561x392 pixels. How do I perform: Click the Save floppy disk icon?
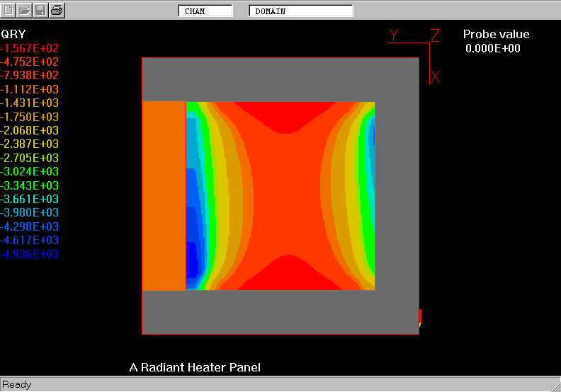(x=41, y=10)
